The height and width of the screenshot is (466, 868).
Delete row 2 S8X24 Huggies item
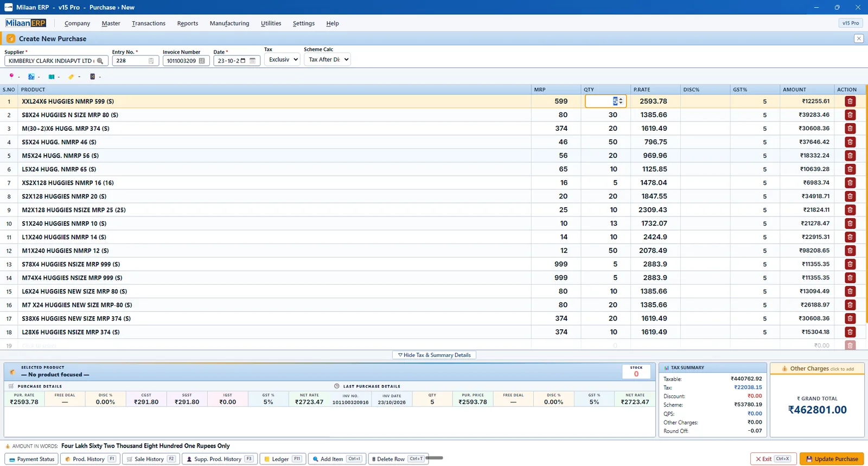pos(850,115)
